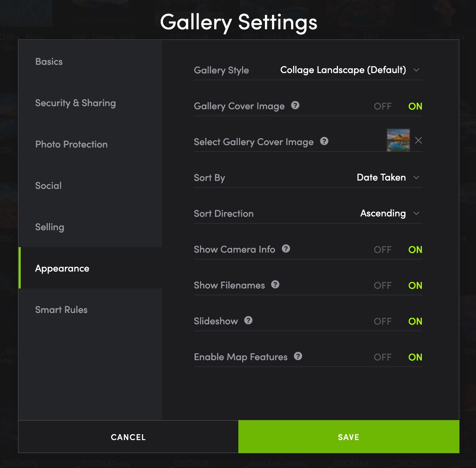Remove the selected gallery cover image
This screenshot has width=476, height=468.
(418, 140)
